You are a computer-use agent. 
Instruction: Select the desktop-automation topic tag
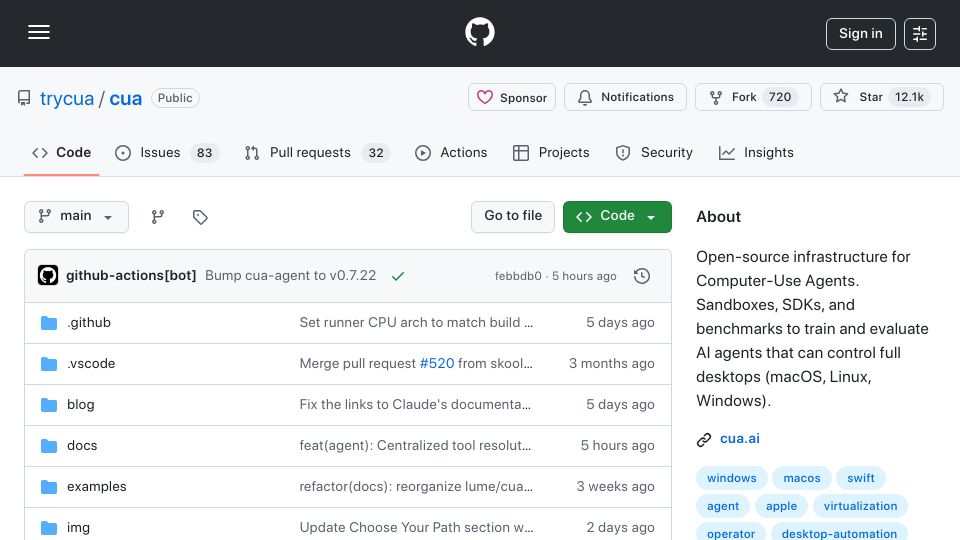click(x=839, y=531)
